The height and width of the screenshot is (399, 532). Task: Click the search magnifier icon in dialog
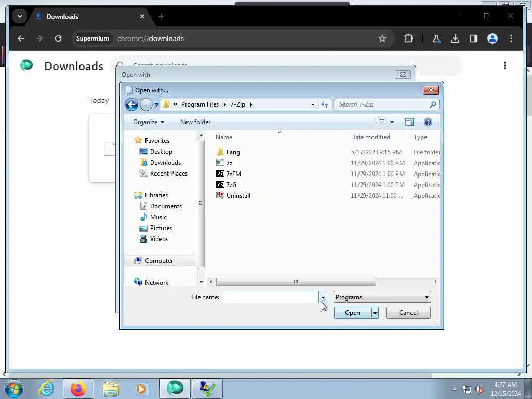click(433, 104)
